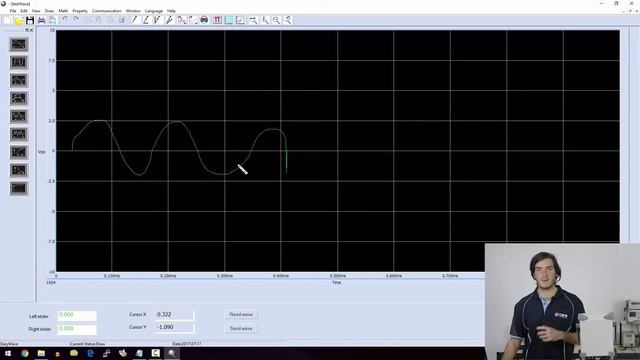Screen dimensions: 640x360
Task: Open the View menu
Action: (36, 11)
